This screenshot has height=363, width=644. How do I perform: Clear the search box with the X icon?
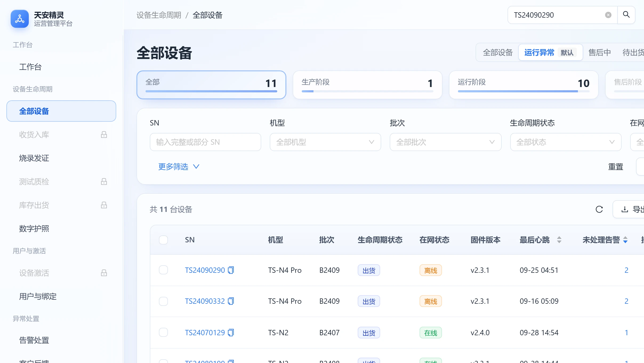click(608, 15)
